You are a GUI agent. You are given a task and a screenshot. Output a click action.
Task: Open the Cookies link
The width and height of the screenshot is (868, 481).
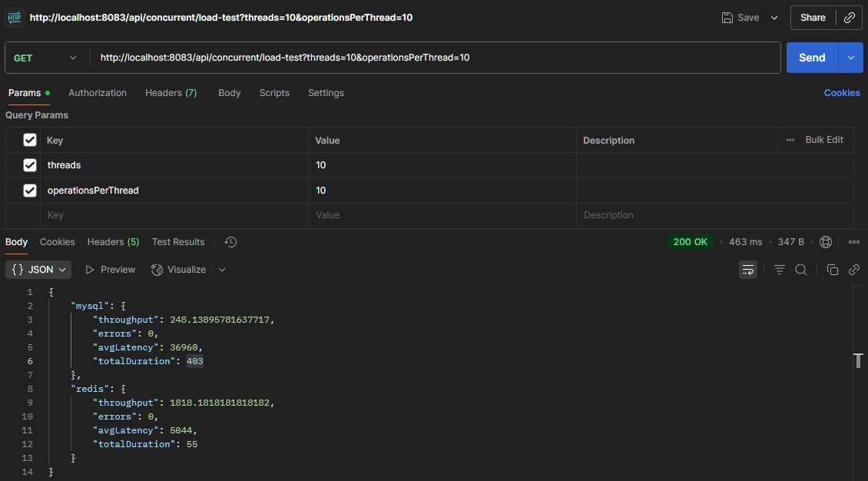point(842,93)
